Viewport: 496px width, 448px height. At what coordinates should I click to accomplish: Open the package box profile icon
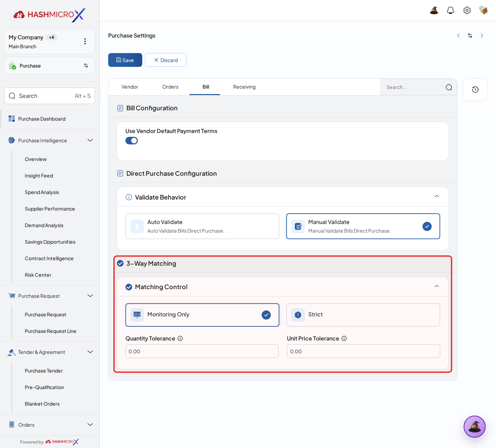(x=484, y=10)
